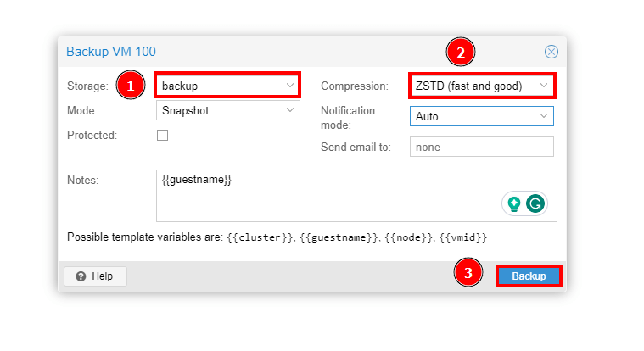The image size is (644, 351).
Task: Click the Protected label text
Action: tap(92, 135)
